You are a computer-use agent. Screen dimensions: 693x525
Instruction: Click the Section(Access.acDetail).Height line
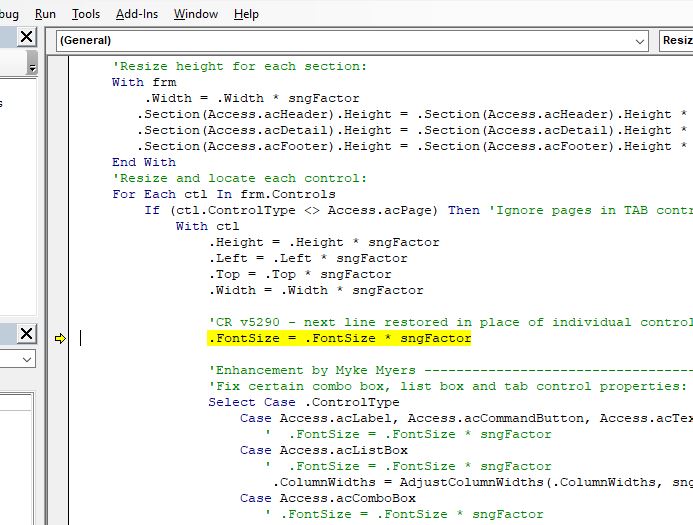412,130
